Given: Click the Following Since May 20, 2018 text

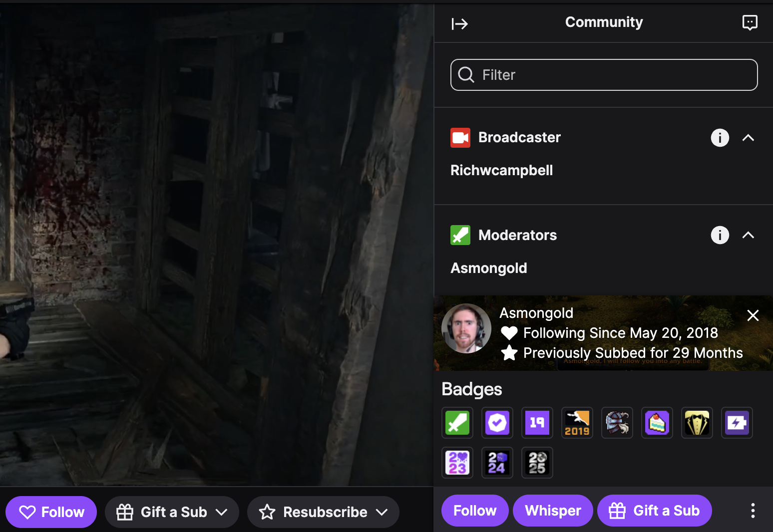Looking at the screenshot, I should click(x=621, y=333).
